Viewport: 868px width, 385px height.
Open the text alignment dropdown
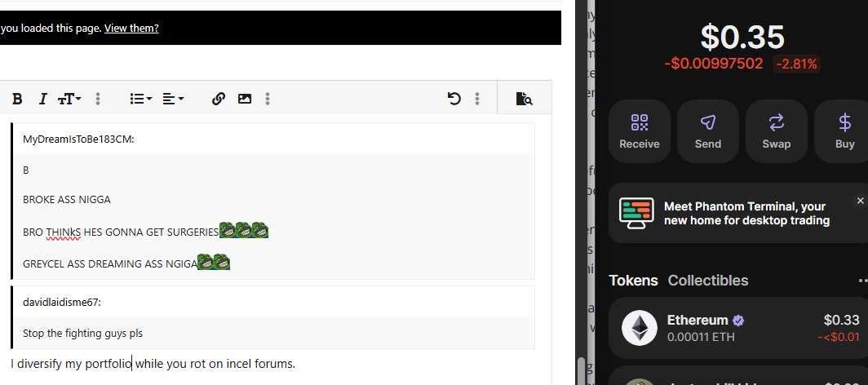click(173, 99)
